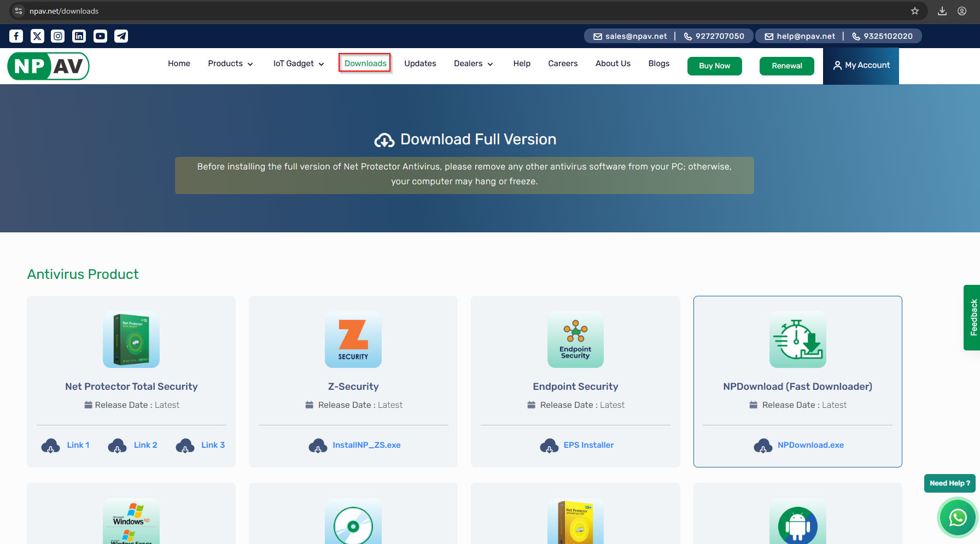Click the LinkedIn social icon

79,36
